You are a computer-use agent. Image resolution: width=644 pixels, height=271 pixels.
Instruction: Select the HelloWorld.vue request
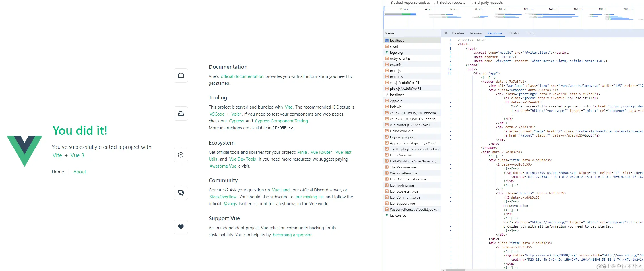point(412,131)
